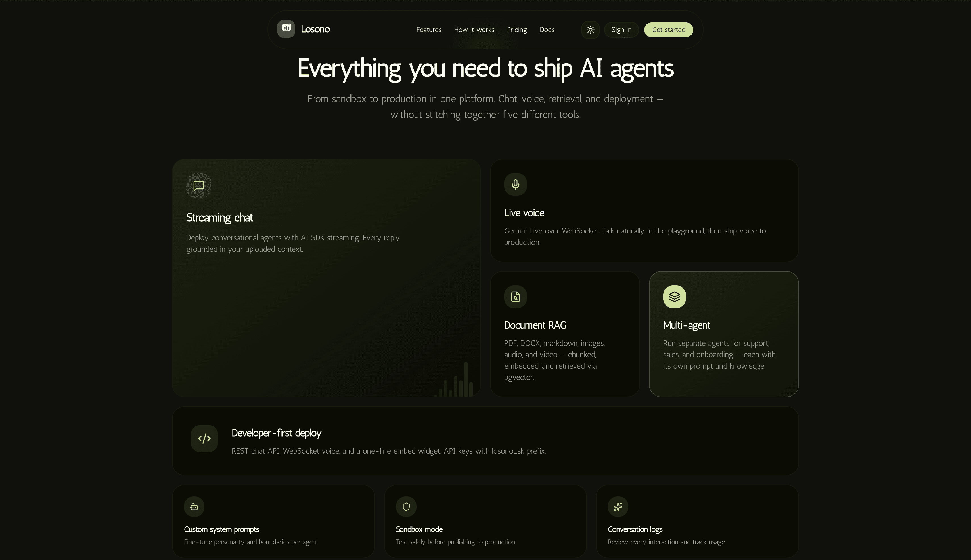
Task: Open the Docs nav link
Action: click(547, 30)
